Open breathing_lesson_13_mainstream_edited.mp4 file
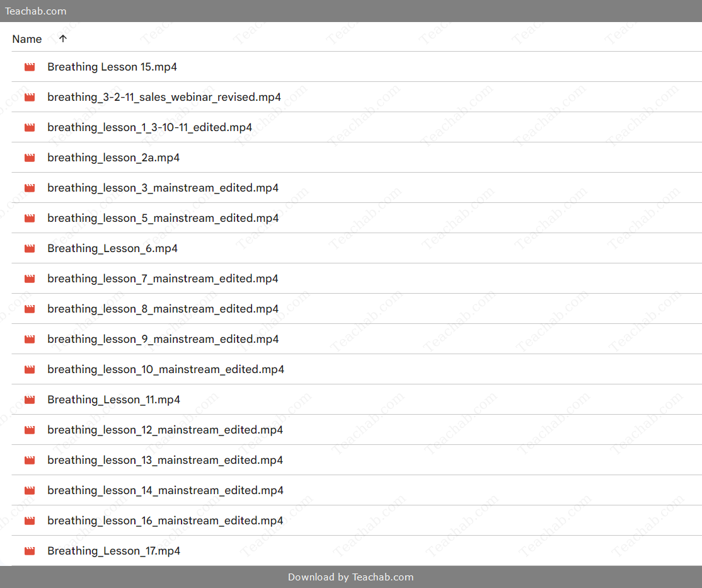This screenshot has height=588, width=702. point(165,460)
